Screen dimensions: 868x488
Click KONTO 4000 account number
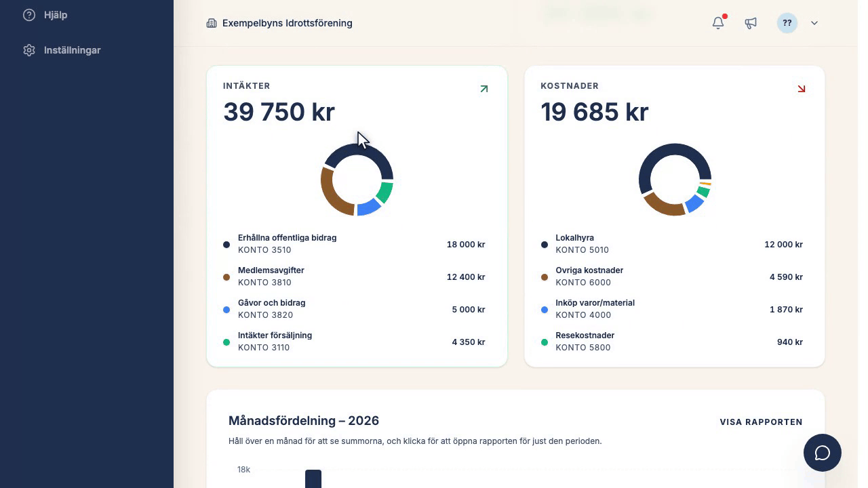pos(583,315)
